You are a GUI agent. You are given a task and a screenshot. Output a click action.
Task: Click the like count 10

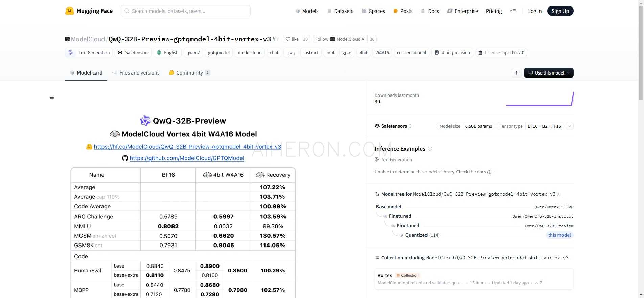[x=305, y=39]
